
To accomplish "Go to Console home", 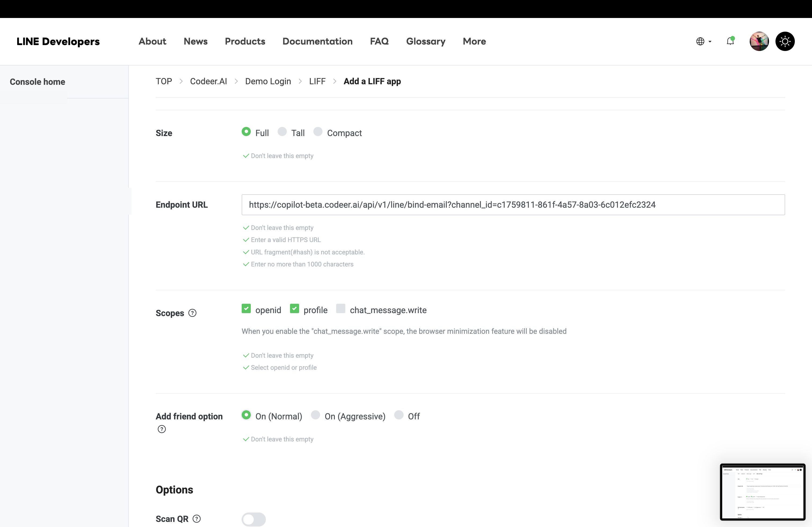I will click(x=38, y=82).
